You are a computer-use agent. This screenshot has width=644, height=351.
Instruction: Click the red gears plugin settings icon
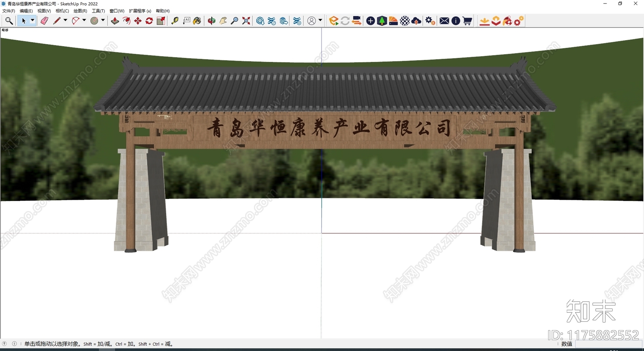click(x=519, y=21)
